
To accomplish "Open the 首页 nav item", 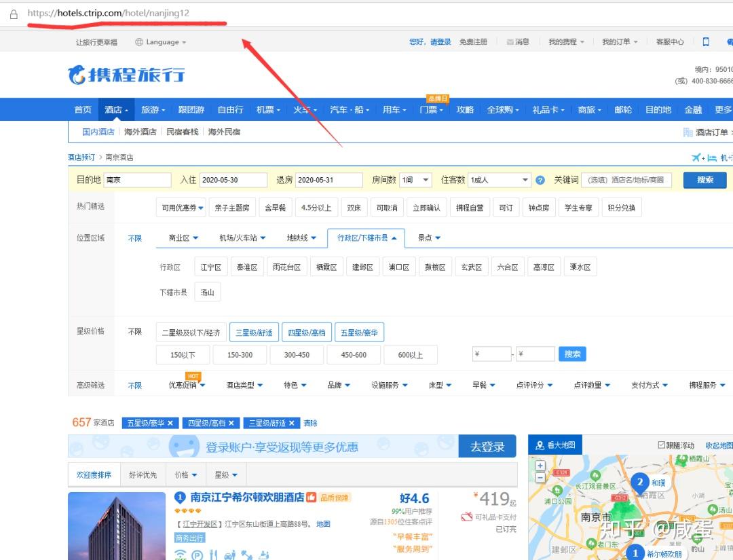I will pyautogui.click(x=83, y=109).
